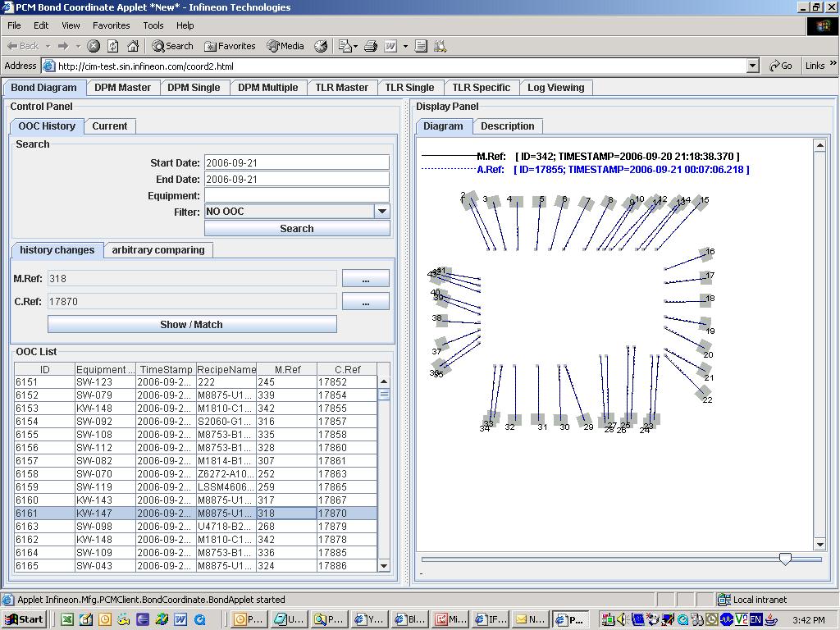Click the Go button beside address bar
Image resolution: width=840 pixels, height=630 pixels.
tap(781, 66)
